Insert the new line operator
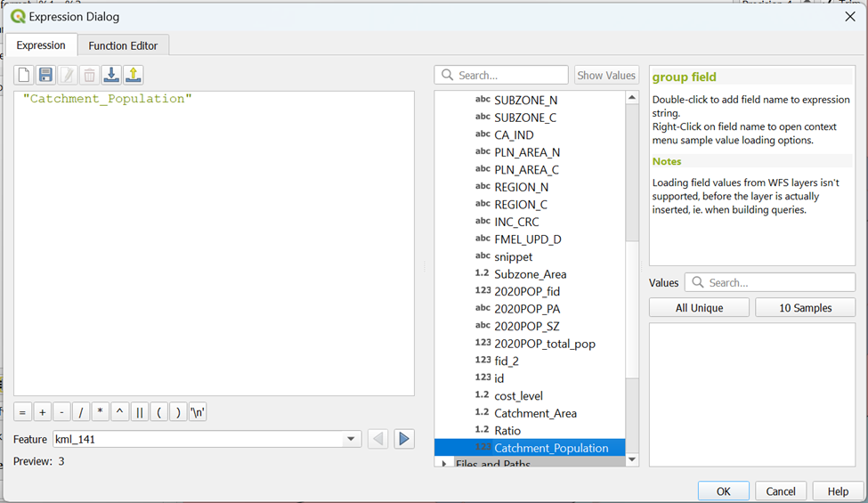This screenshot has height=503, width=868. tap(198, 412)
